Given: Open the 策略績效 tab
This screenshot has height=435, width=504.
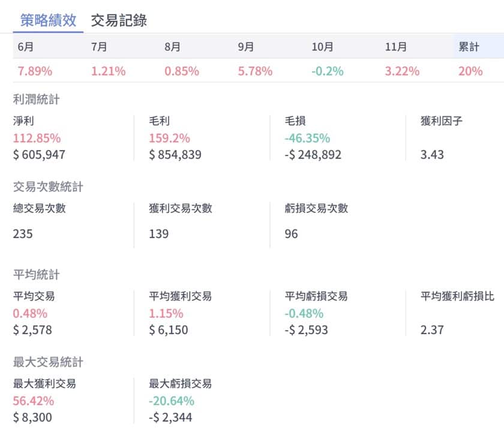Looking at the screenshot, I should 48,20.
